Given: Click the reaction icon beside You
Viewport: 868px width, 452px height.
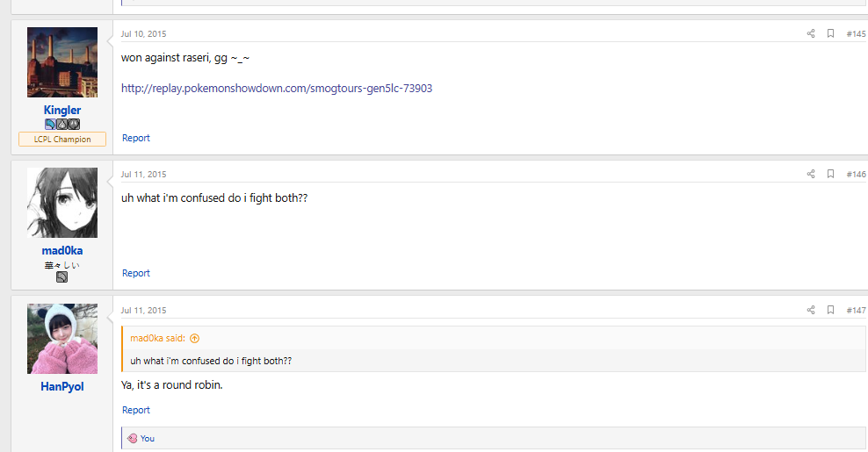Looking at the screenshot, I should pos(133,438).
